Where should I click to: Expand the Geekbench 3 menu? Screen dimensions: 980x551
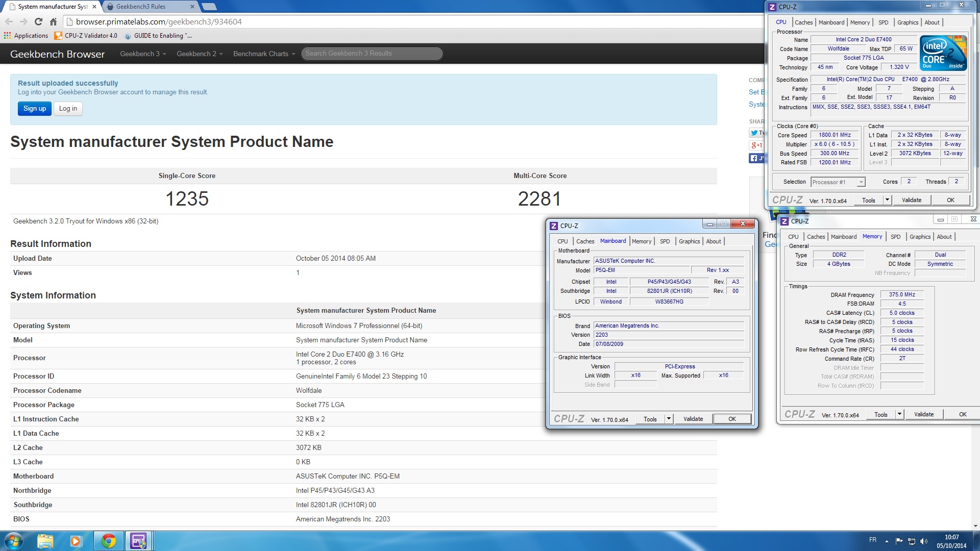pyautogui.click(x=143, y=54)
